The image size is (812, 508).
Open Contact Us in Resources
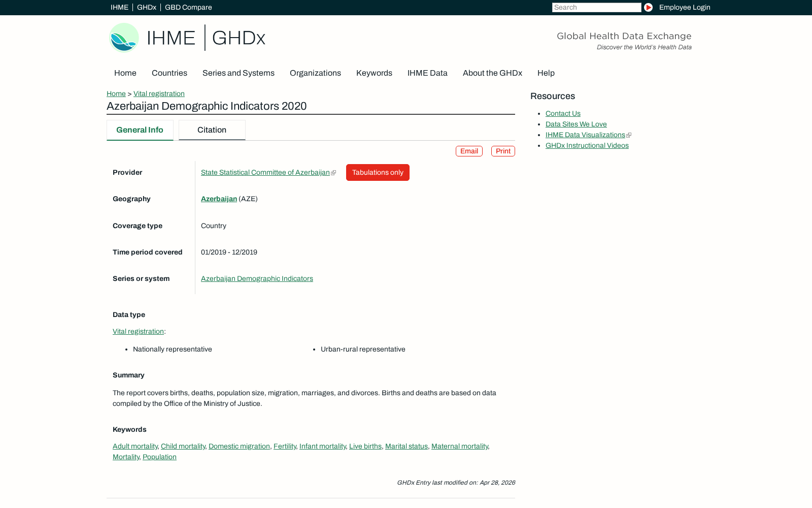tap(563, 114)
